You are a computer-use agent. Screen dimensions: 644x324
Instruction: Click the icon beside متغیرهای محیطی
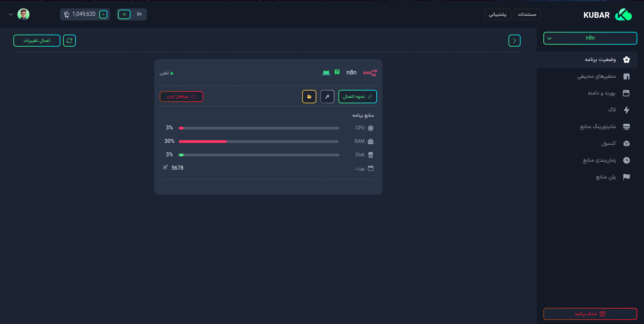tap(627, 76)
